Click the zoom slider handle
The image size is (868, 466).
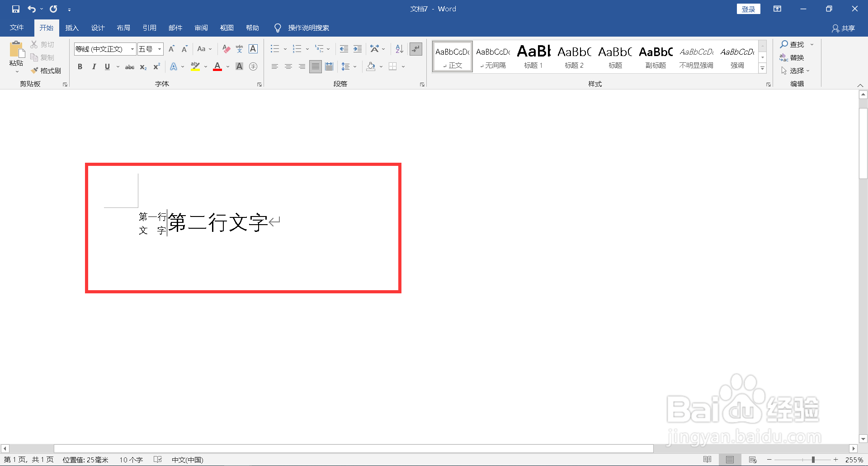(813, 460)
